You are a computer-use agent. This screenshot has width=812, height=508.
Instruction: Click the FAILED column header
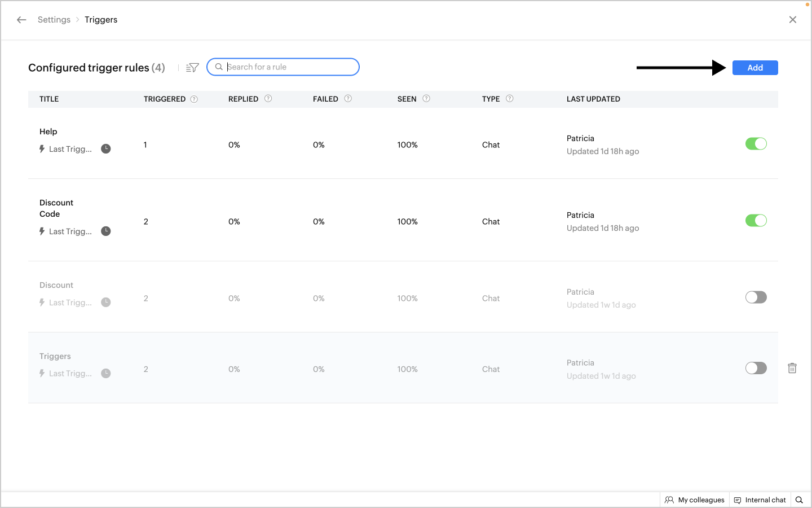326,99
